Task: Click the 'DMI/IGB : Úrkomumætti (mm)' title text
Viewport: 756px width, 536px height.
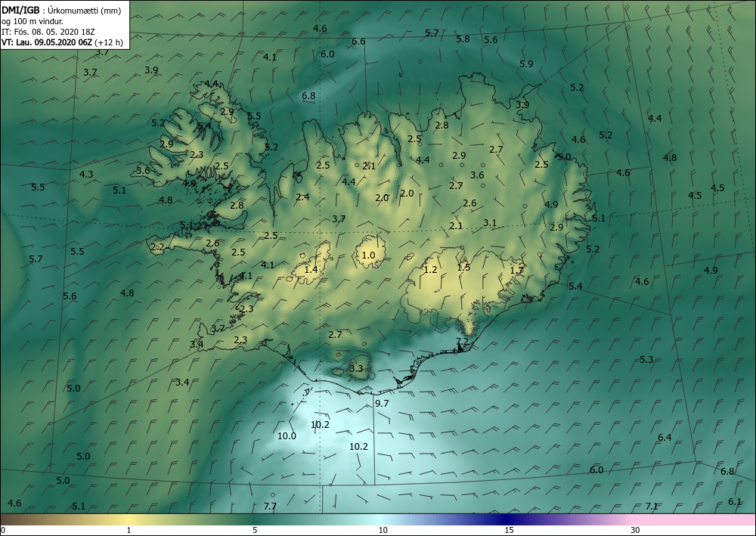Action: tap(61, 11)
